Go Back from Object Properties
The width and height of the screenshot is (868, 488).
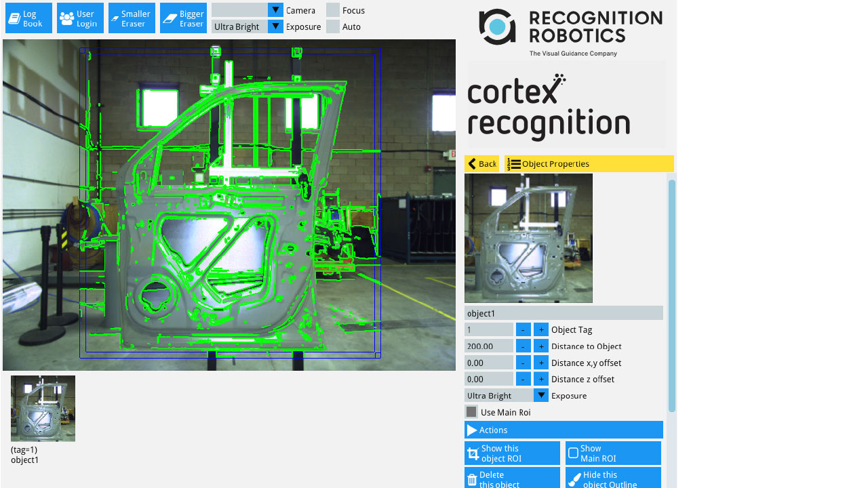(481, 163)
